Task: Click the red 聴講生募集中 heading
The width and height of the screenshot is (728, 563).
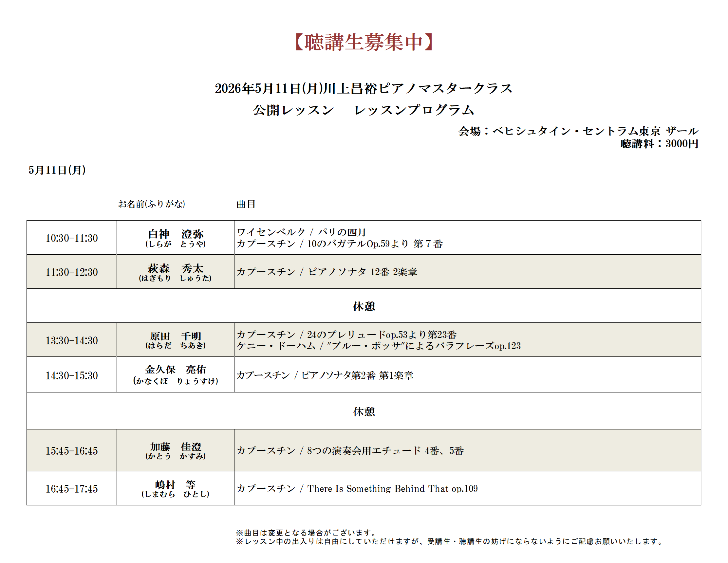Action: [x=364, y=42]
